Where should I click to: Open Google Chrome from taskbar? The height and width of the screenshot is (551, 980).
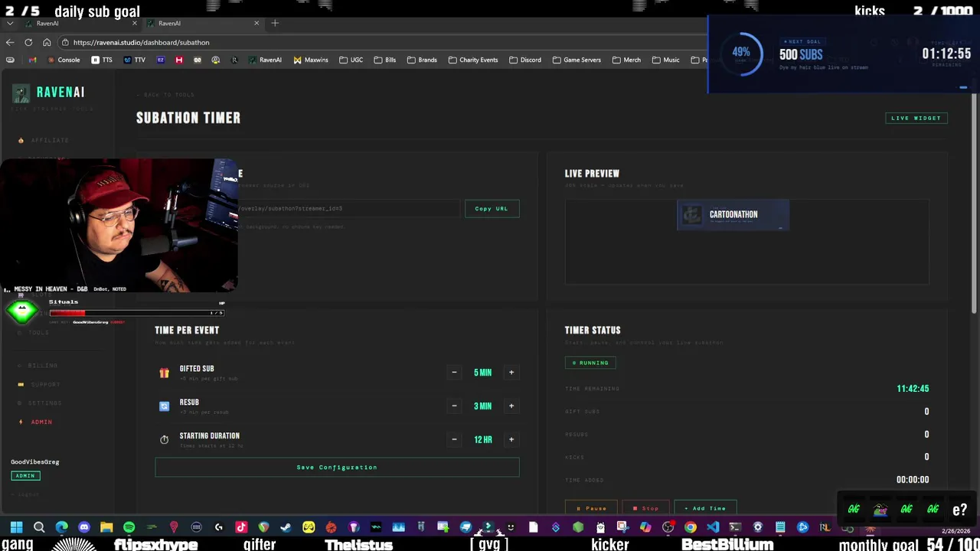coord(691,527)
